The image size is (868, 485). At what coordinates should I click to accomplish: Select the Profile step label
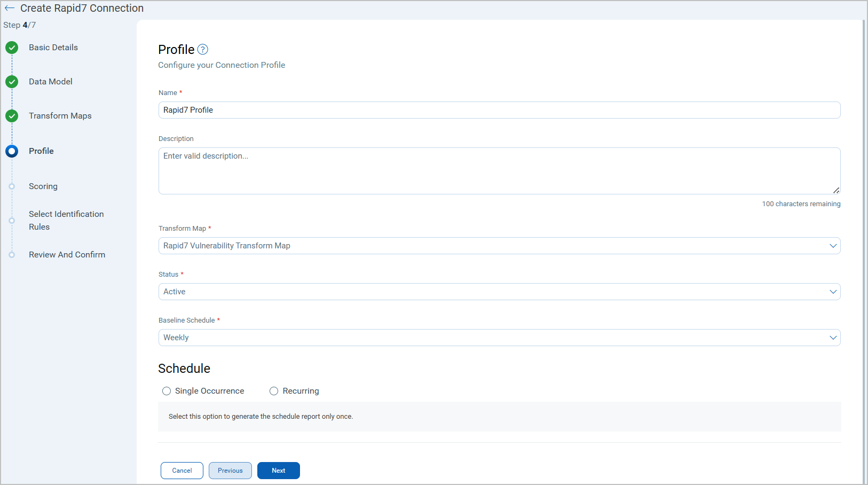coord(41,151)
